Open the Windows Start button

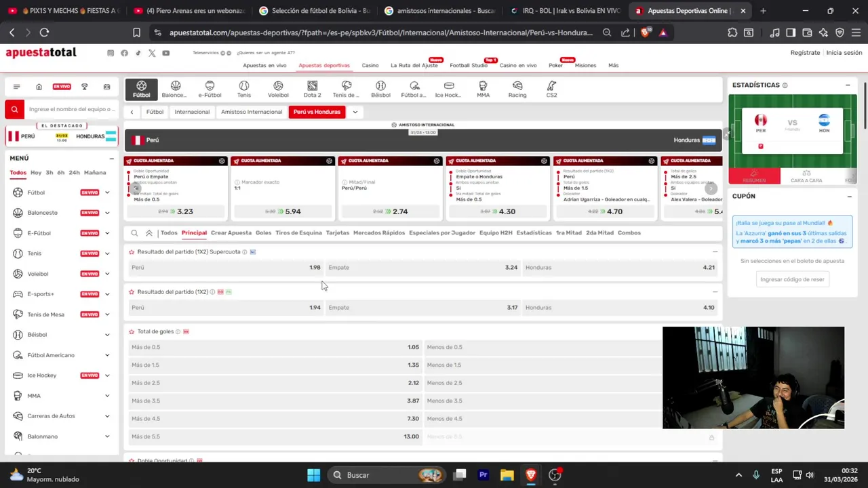[313, 475]
